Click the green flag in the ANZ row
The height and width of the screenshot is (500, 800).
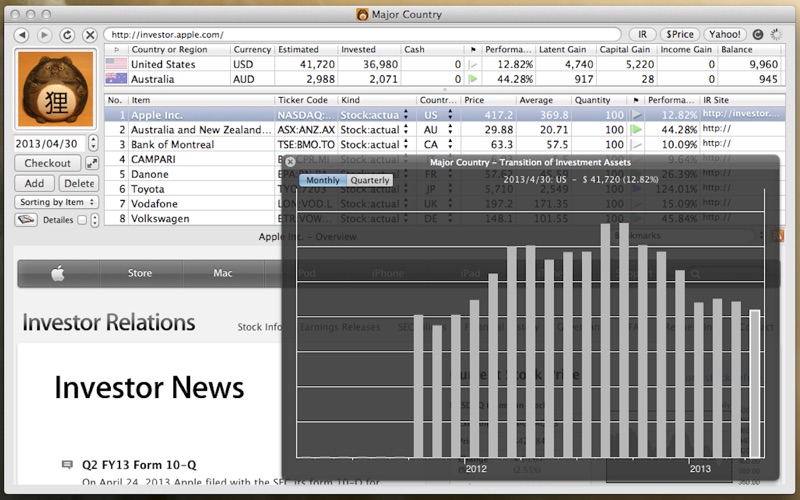click(636, 130)
